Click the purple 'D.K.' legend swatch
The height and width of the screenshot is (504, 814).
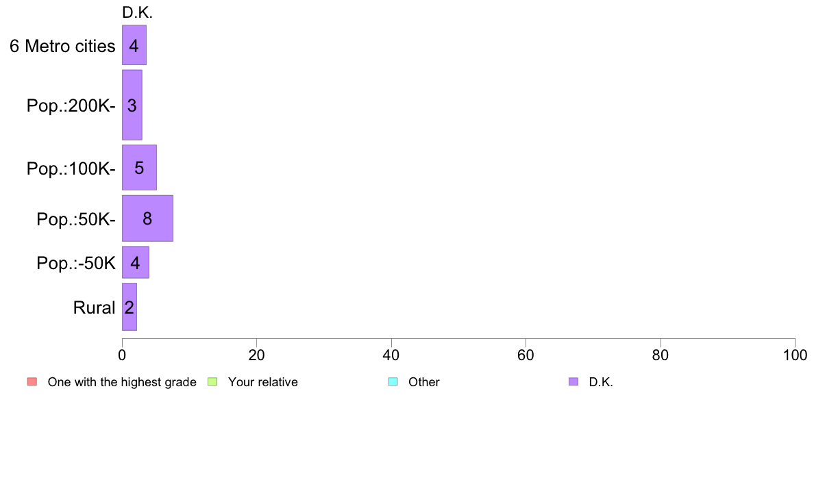[573, 381]
